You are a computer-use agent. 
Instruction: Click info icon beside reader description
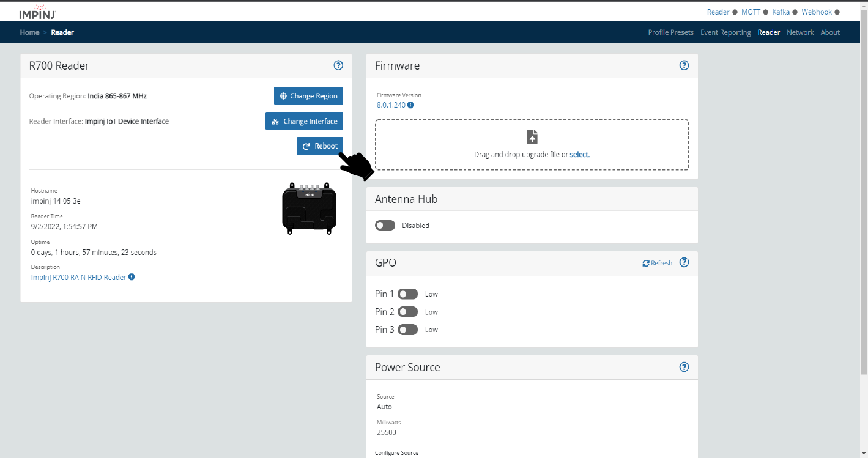132,277
